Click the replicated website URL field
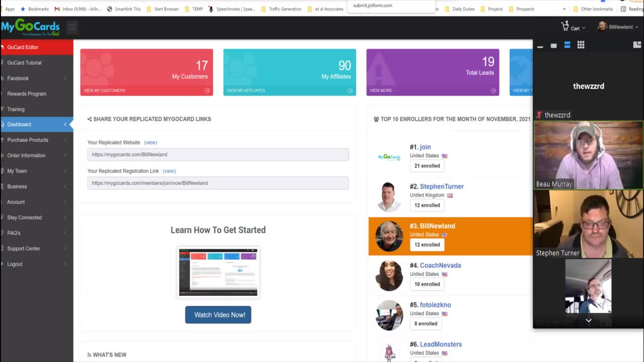The height and width of the screenshot is (362, 644). tap(218, 154)
